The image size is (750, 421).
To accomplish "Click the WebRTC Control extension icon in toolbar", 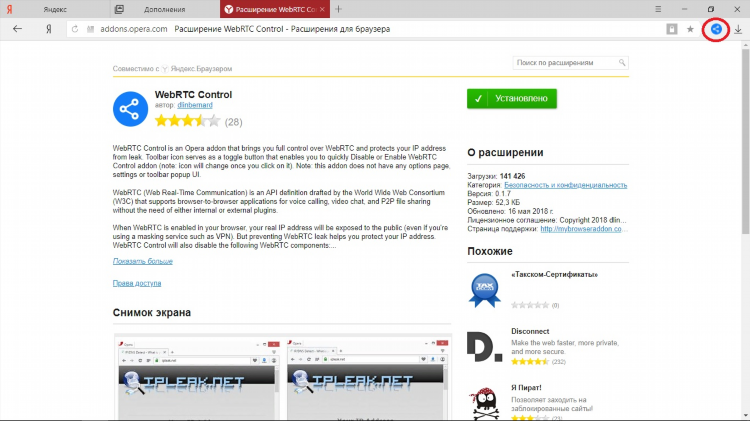I will [x=716, y=29].
